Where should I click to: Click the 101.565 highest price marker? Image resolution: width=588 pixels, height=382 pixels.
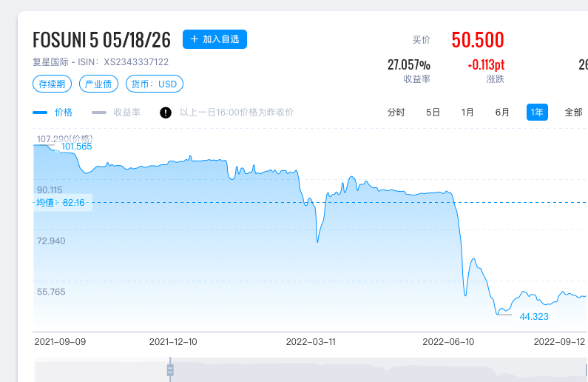click(76, 147)
